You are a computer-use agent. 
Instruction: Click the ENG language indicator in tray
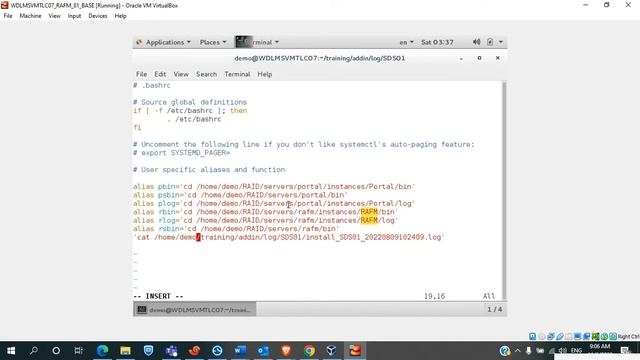[x=576, y=351]
